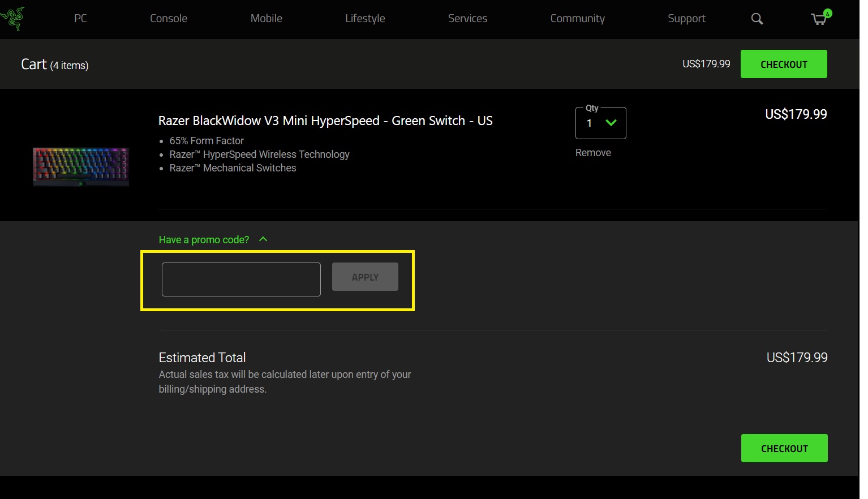The image size is (868, 499).
Task: Click the Cart (4 items) heading
Action: tap(55, 64)
